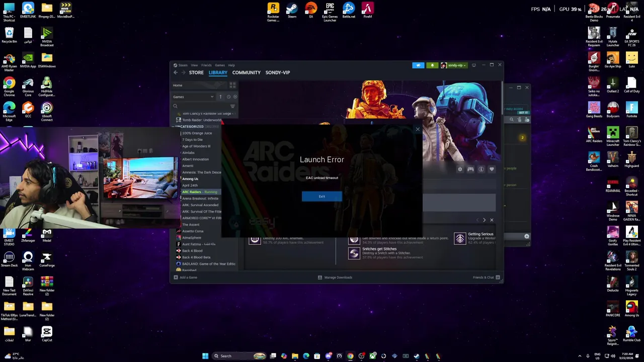Screen dimensions: 644x362
Task: Open advanced filter options icon
Action: (232, 106)
